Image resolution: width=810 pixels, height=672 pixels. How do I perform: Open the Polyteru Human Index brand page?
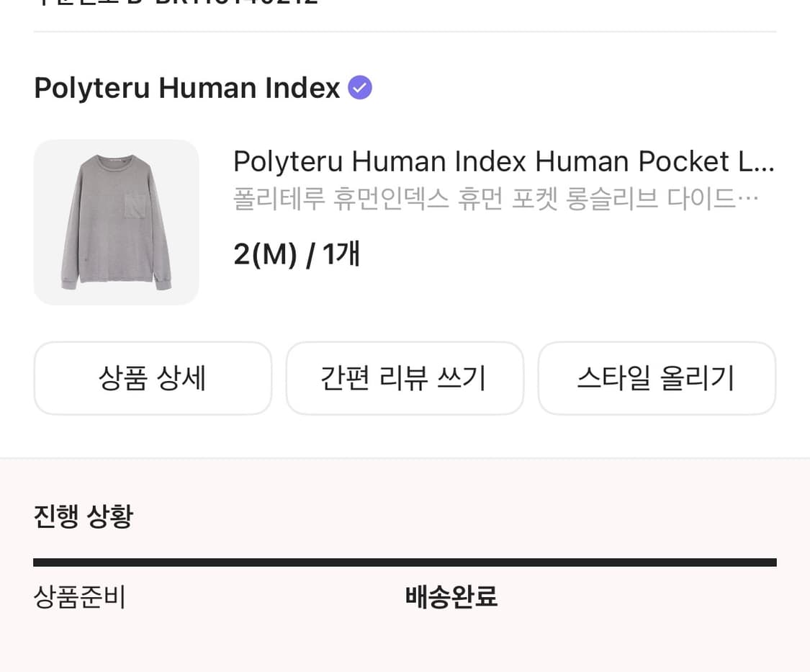186,88
